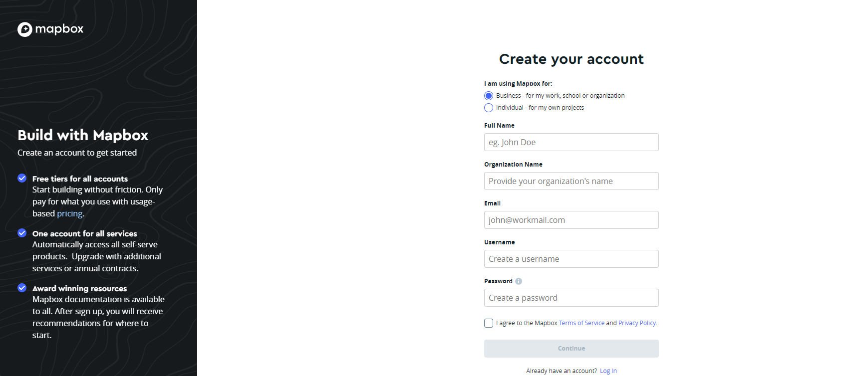868x376 pixels.
Task: Focus the Full Name input field
Action: pos(571,142)
